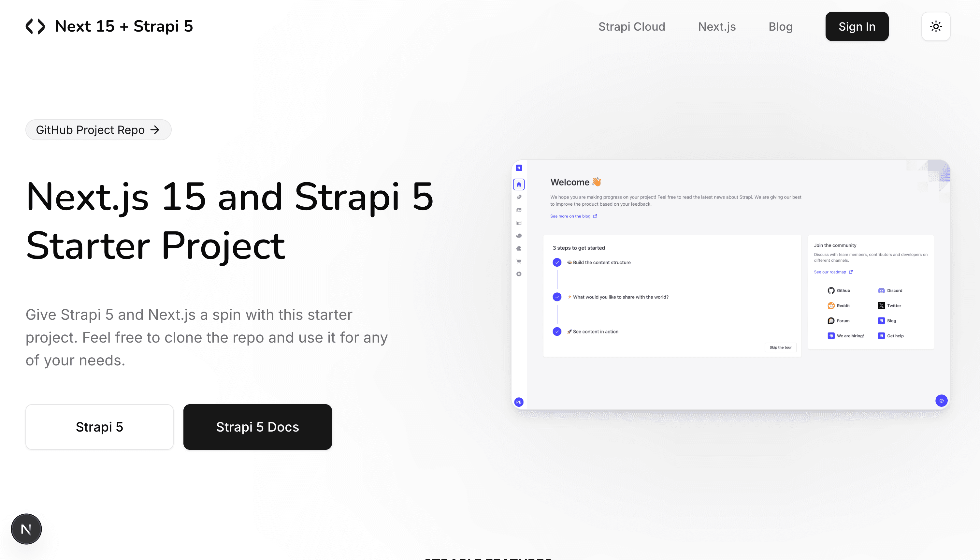Click the Strapi logo in the dashboard preview

tap(519, 168)
